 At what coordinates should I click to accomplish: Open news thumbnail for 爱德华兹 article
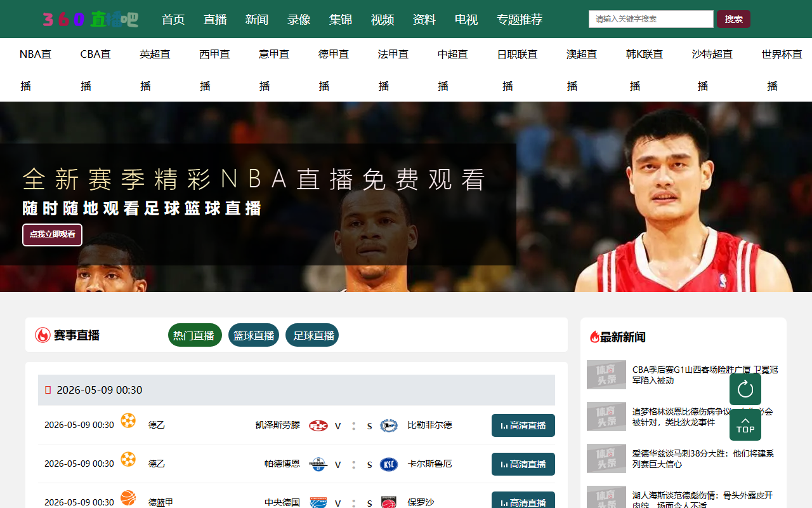pyautogui.click(x=606, y=458)
